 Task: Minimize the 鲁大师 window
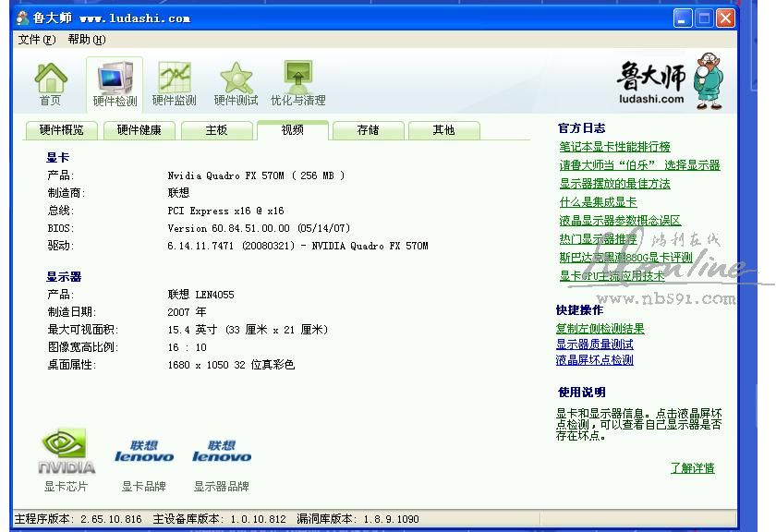pyautogui.click(x=683, y=18)
